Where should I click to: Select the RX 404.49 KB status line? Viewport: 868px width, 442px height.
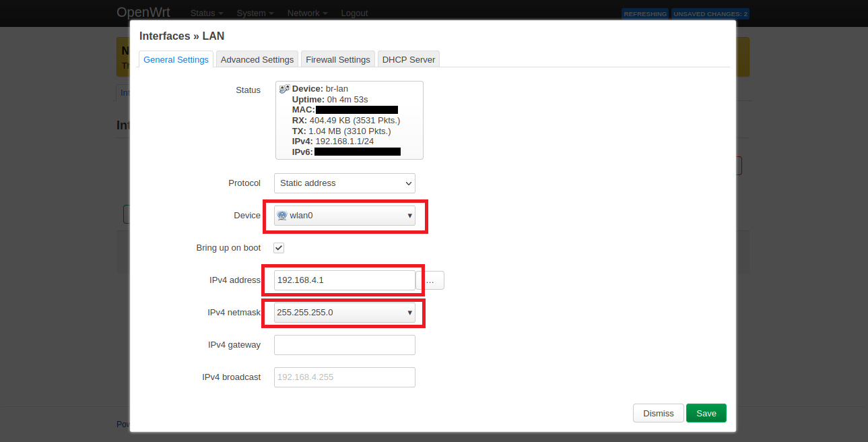[x=346, y=120]
